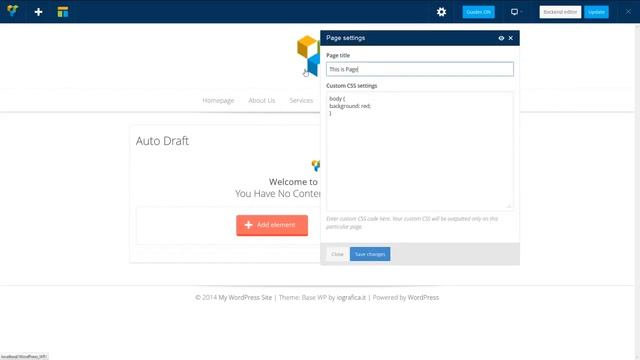Open the WordPress footer link
This screenshot has height=360, width=640.
[x=423, y=298]
